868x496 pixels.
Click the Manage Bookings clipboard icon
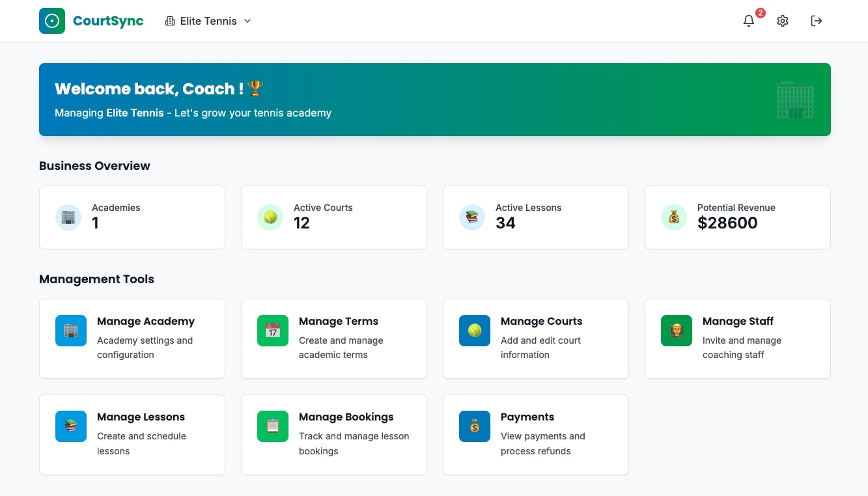[x=273, y=426]
